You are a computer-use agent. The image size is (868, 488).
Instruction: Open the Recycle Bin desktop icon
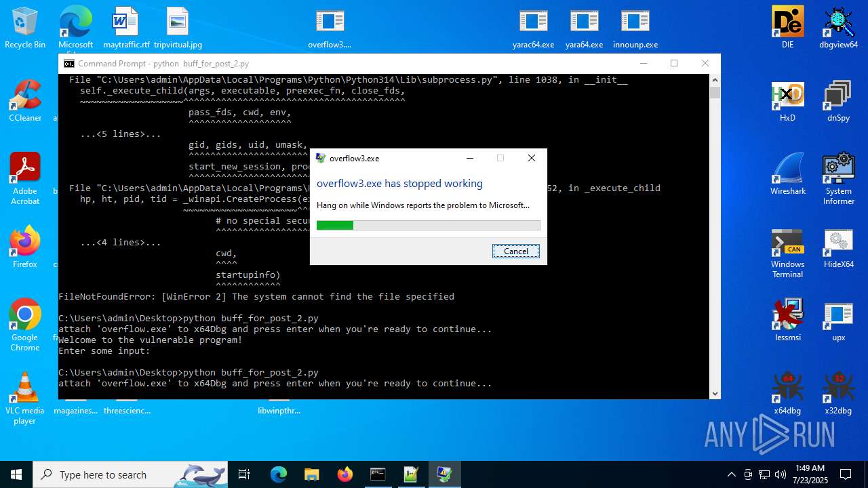point(25,28)
